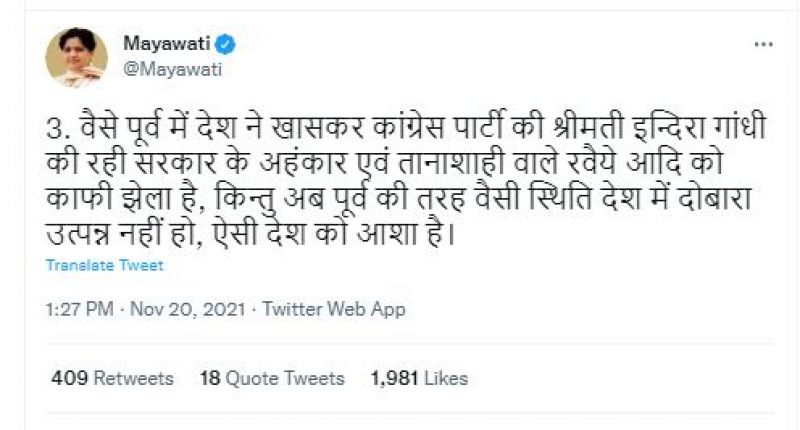Viewport: 800px width, 430px height.
Task: Click the blue verified badge
Action: click(x=227, y=44)
